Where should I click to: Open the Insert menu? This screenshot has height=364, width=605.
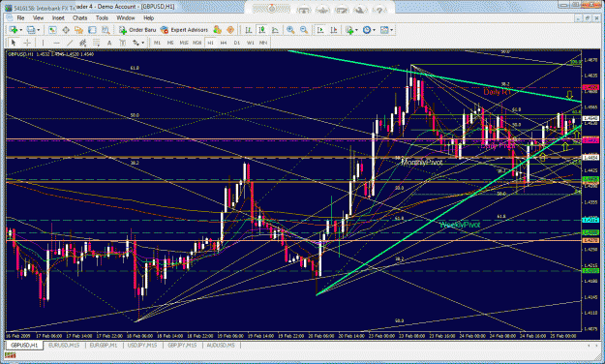click(x=58, y=17)
